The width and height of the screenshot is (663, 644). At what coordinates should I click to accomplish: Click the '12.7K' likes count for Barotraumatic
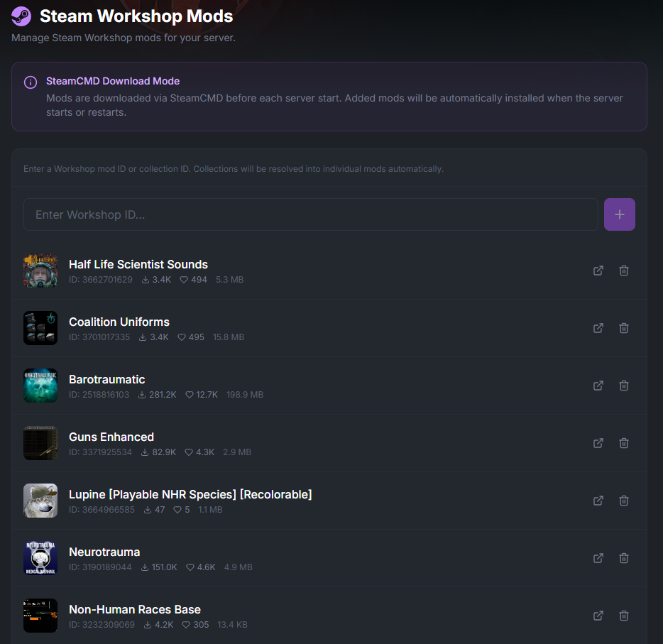click(207, 395)
